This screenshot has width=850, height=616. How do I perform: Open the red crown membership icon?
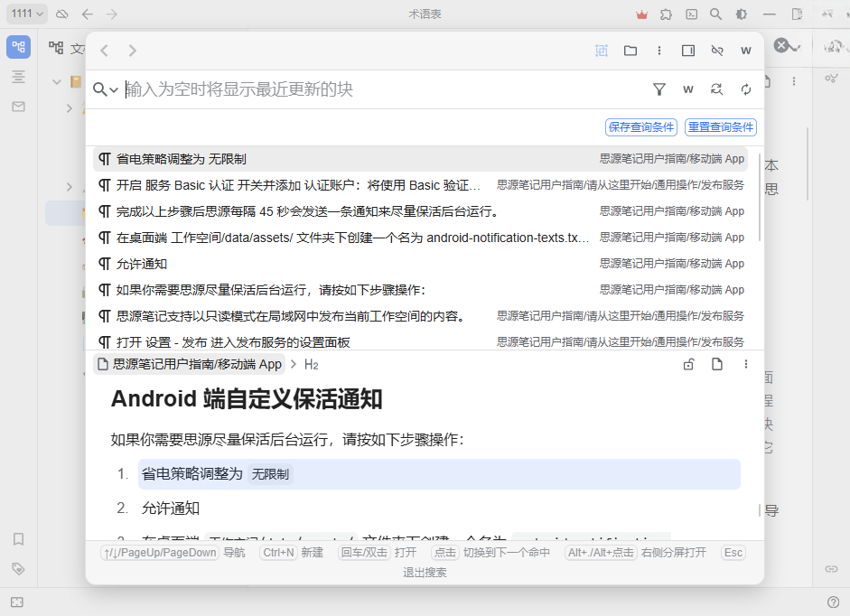642,14
